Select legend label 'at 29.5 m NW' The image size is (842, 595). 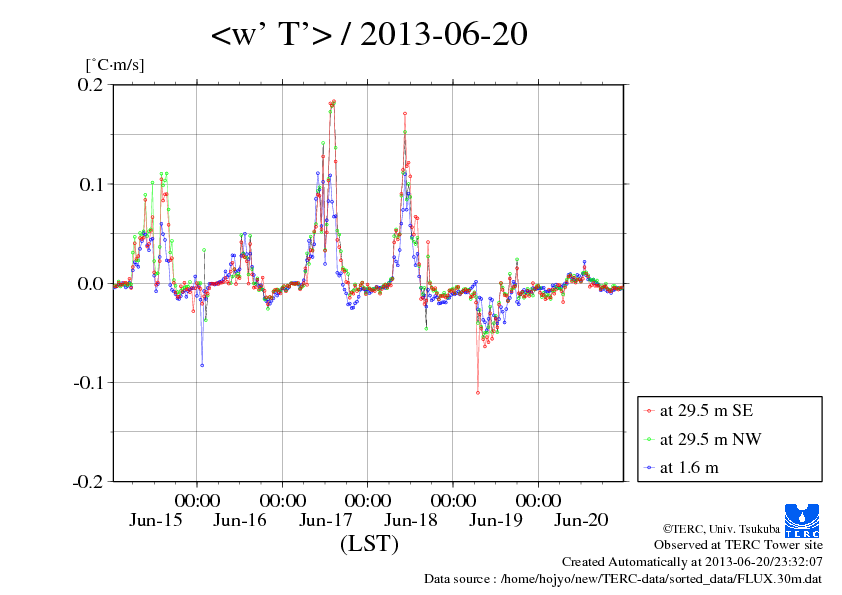[x=710, y=439]
